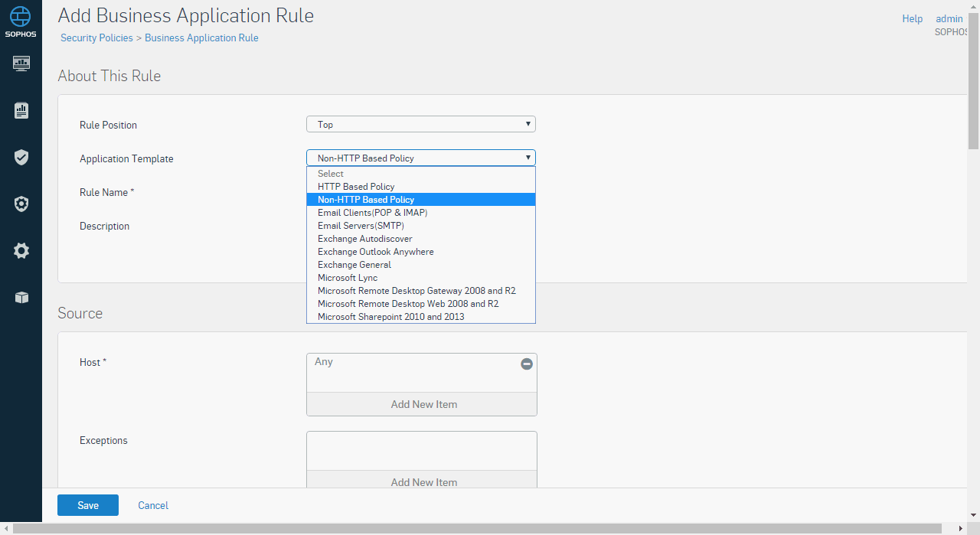
Task: Click the Rule Name label
Action: pyautogui.click(x=106, y=192)
